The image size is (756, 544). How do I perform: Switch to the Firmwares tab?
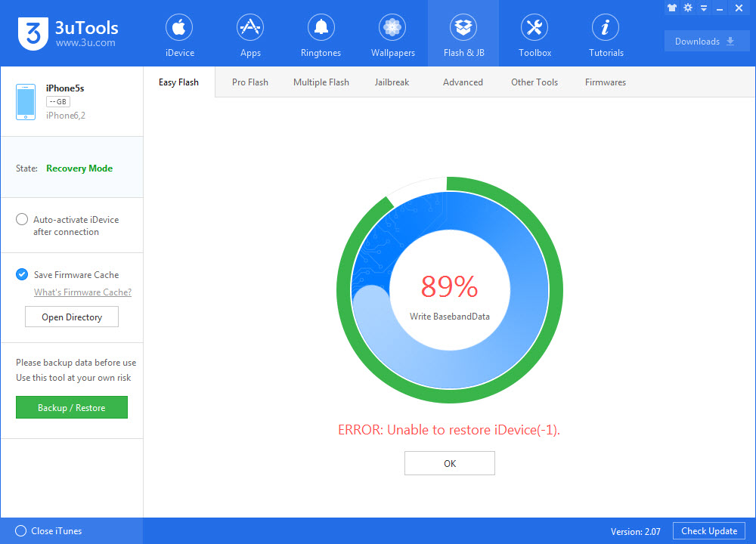[605, 82]
